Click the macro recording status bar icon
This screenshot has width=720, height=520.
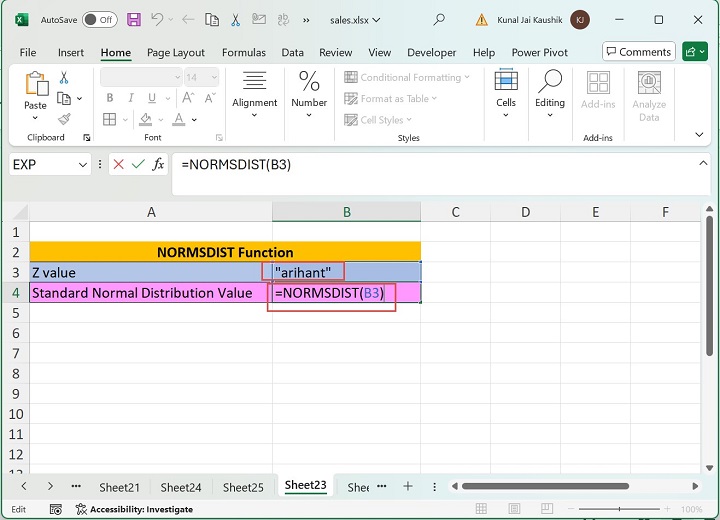tap(56, 509)
